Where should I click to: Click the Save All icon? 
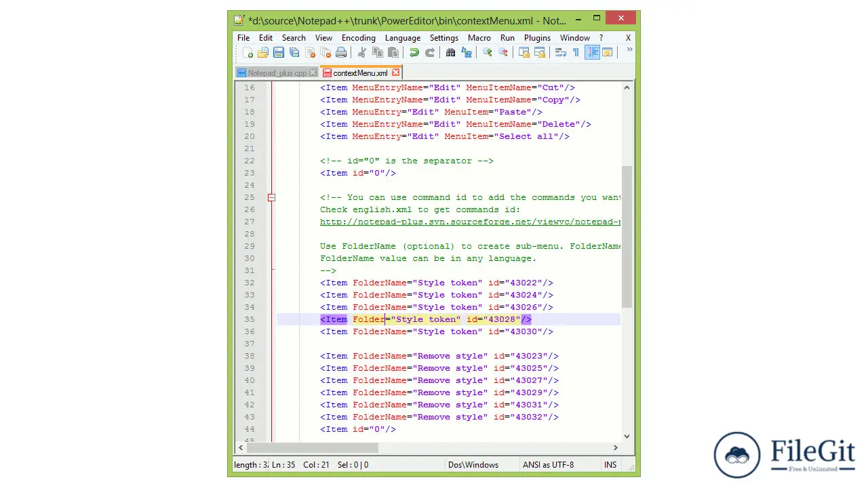pyautogui.click(x=294, y=52)
